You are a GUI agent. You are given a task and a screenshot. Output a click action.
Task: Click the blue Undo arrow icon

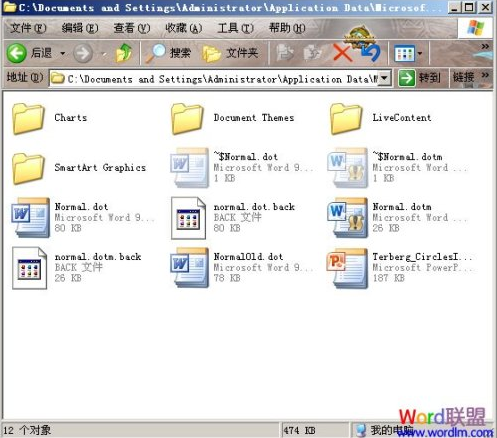371,53
